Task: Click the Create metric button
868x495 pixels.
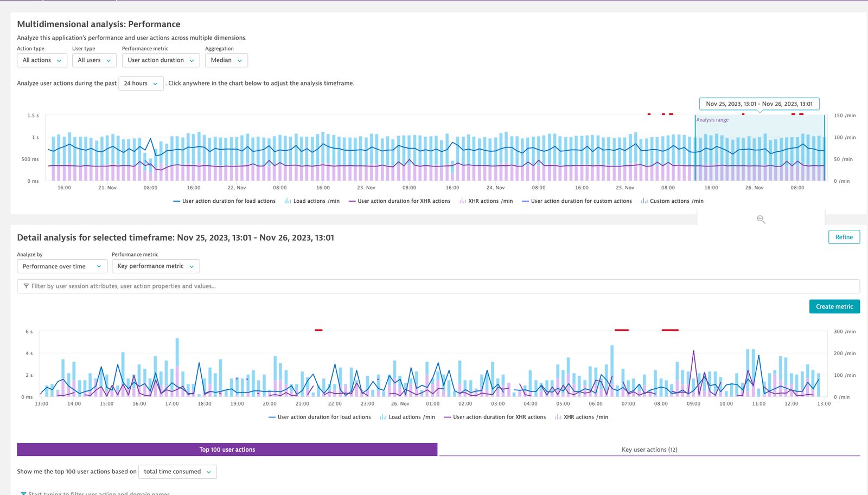Action: [834, 306]
